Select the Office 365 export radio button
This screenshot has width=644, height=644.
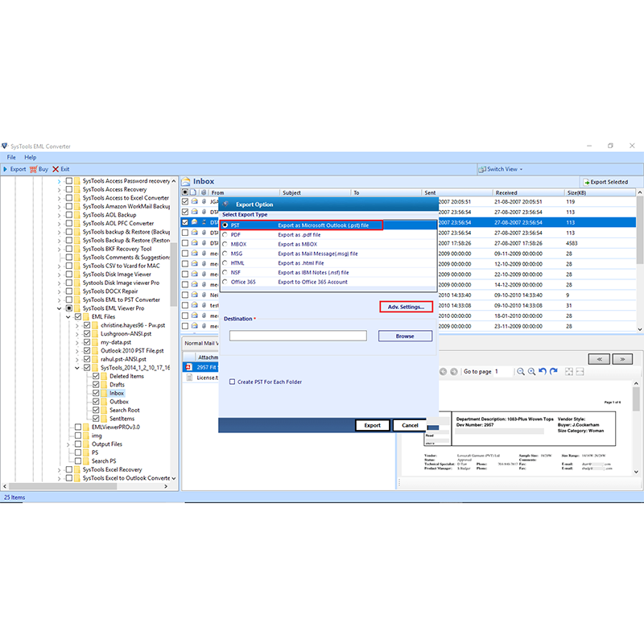pyautogui.click(x=225, y=282)
